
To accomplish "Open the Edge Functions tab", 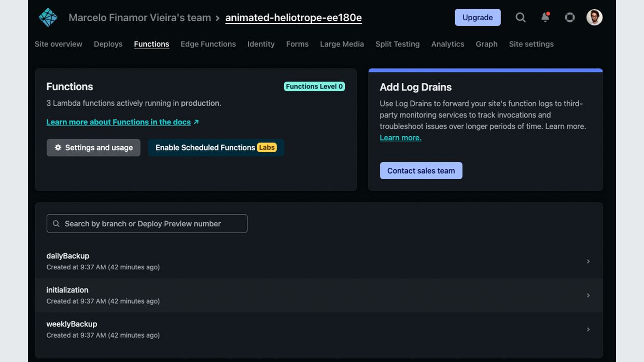I will point(208,44).
